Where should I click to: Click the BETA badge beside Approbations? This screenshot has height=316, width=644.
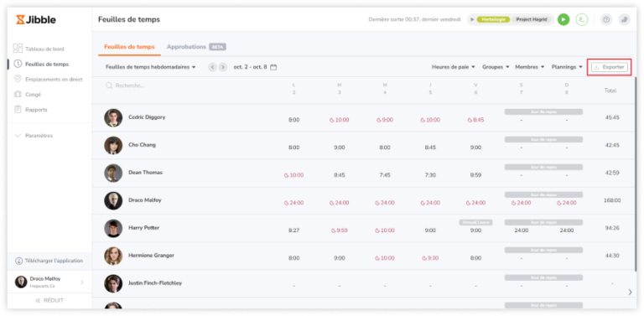pyautogui.click(x=217, y=47)
